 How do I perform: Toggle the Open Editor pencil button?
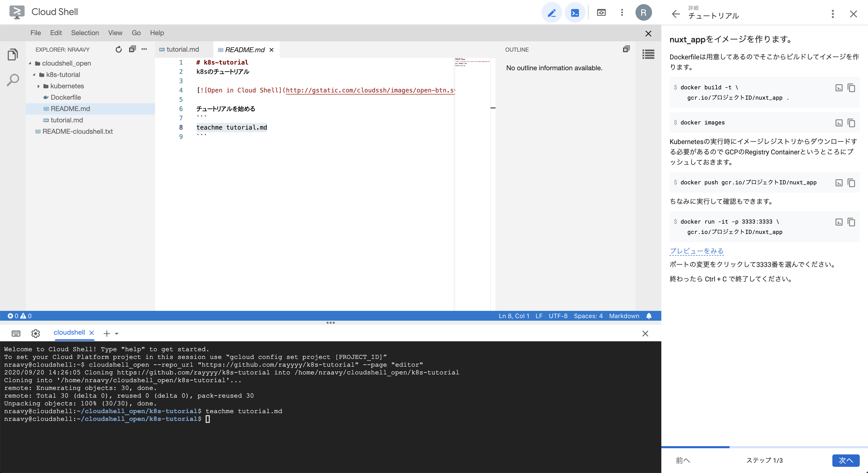[551, 13]
